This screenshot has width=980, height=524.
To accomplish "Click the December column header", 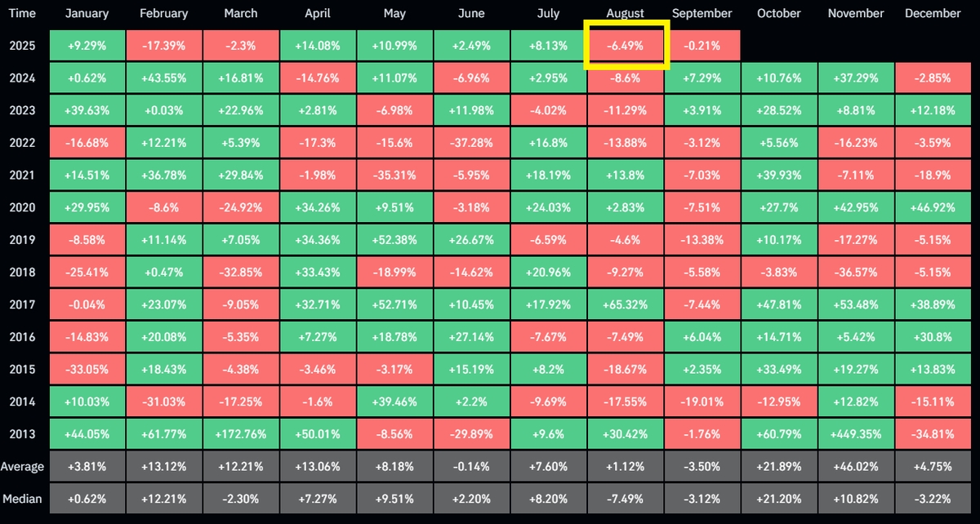I will point(933,13).
